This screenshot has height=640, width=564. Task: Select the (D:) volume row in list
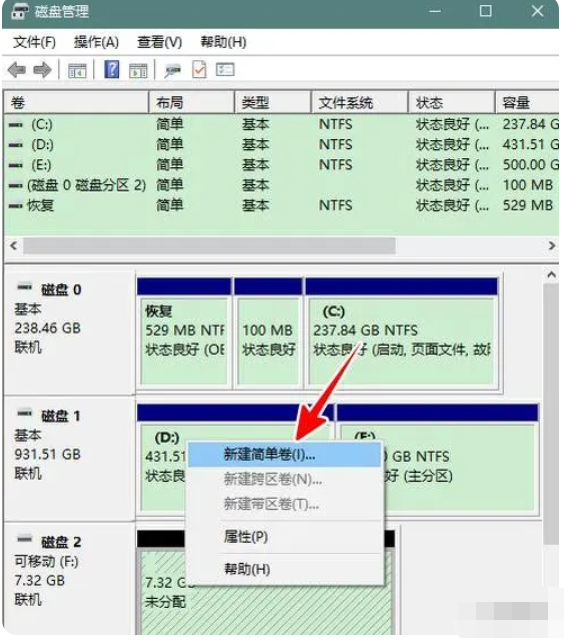pos(282,144)
